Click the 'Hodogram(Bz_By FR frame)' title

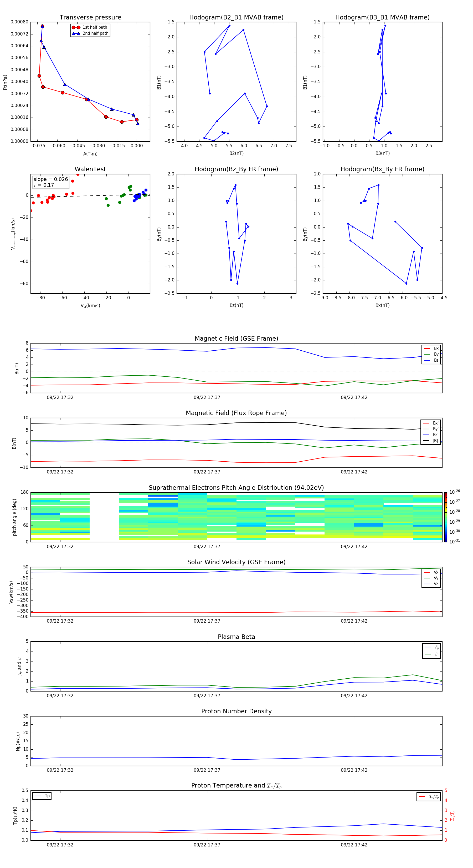[x=236, y=169]
